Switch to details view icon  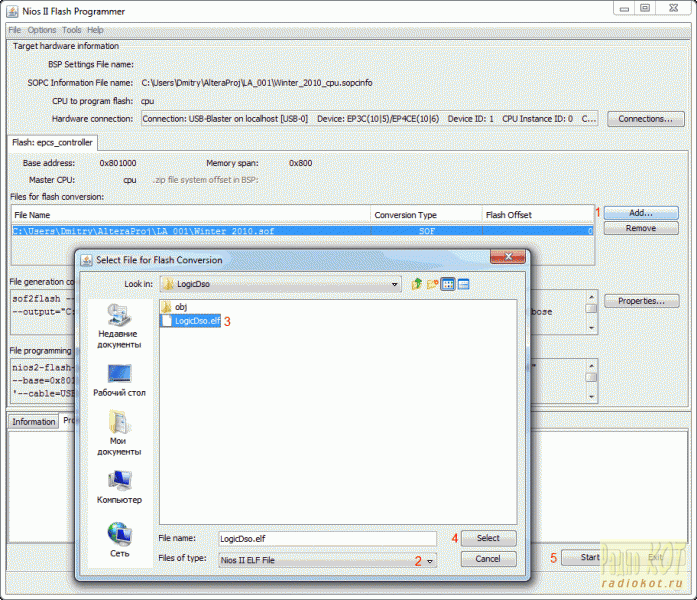click(464, 284)
